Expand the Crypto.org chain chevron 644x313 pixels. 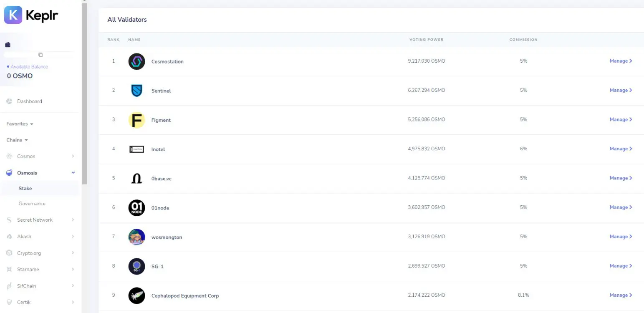(x=73, y=253)
